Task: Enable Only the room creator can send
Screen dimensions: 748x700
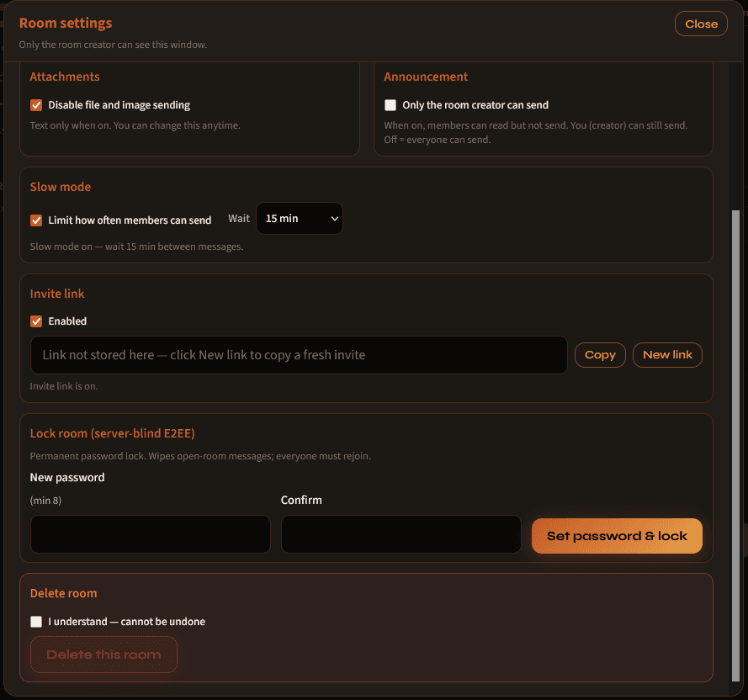Action: pos(390,105)
